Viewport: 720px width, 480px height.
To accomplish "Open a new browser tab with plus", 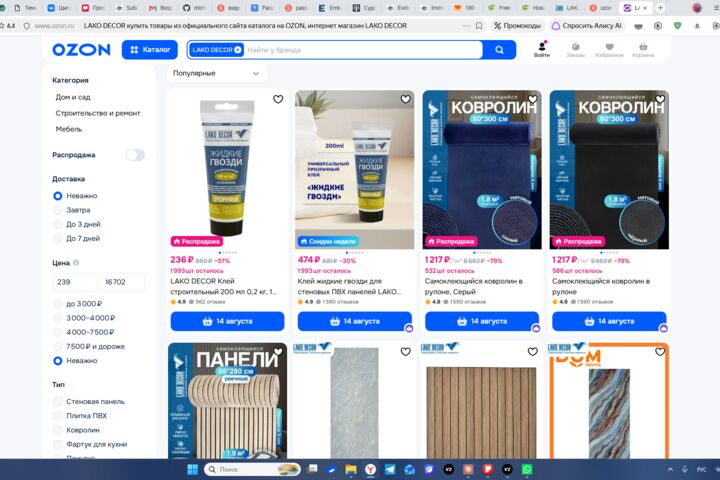I will click(x=660, y=8).
